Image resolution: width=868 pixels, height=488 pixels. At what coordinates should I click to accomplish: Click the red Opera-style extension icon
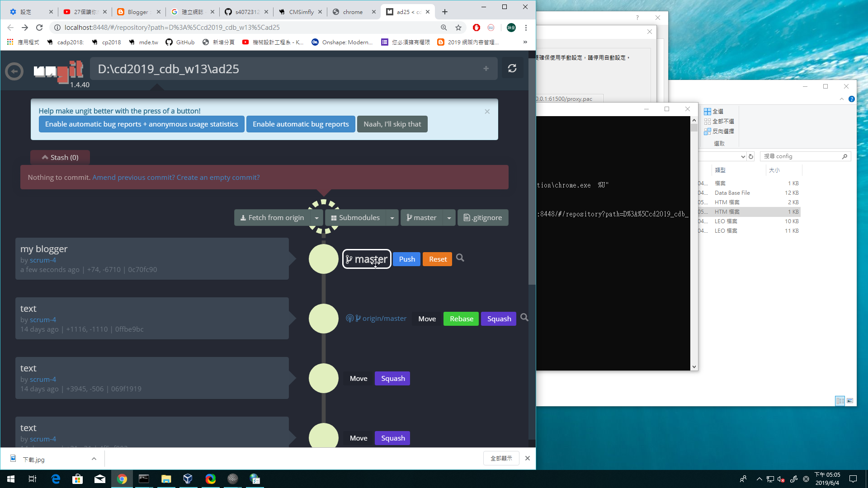pyautogui.click(x=476, y=28)
